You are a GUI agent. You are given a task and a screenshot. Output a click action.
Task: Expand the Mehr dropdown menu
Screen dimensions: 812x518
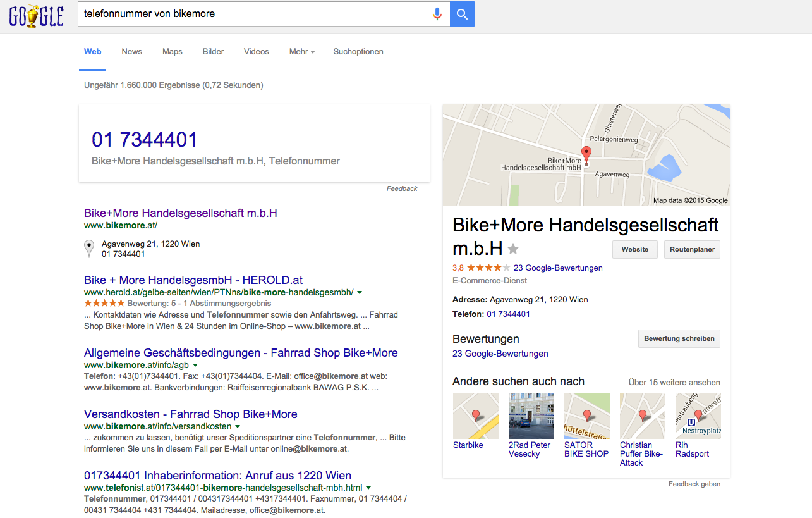coord(302,52)
